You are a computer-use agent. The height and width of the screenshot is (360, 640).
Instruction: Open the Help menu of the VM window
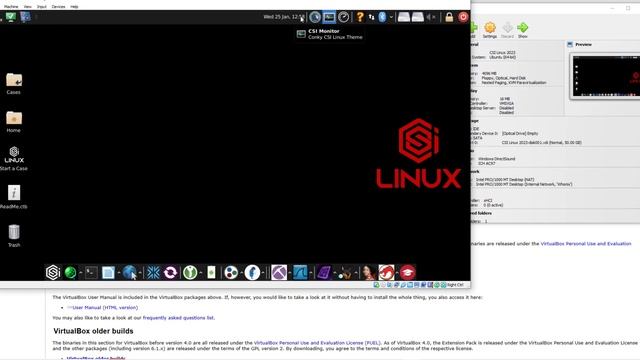74,7
